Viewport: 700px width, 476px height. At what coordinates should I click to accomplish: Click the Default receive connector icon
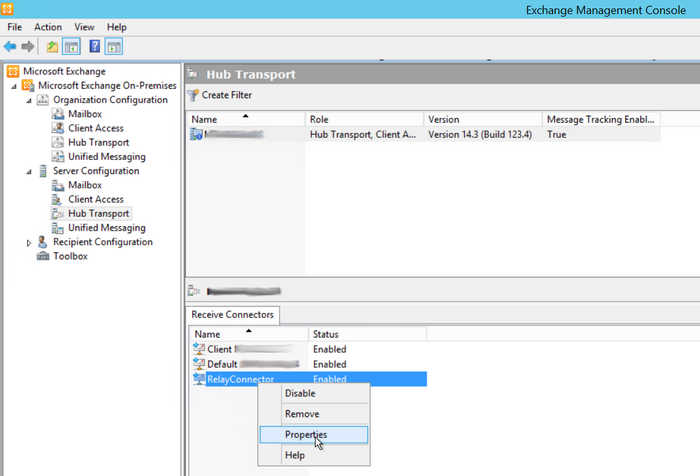(199, 364)
